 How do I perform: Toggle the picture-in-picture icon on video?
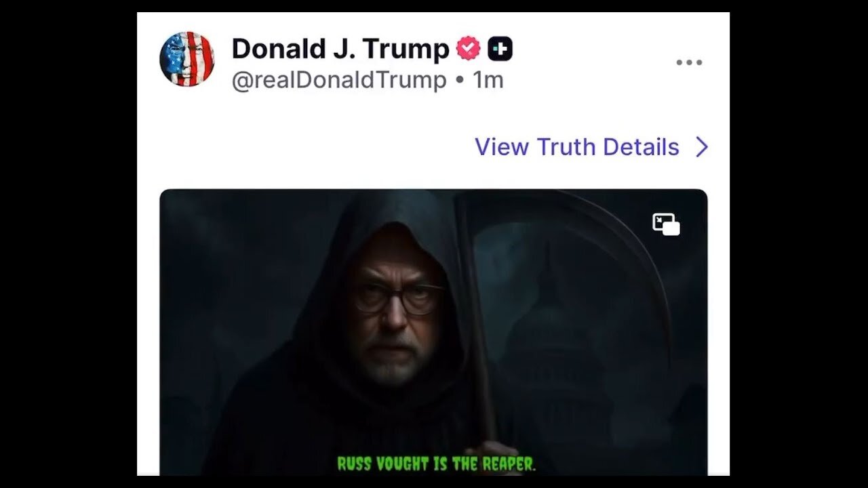666,224
